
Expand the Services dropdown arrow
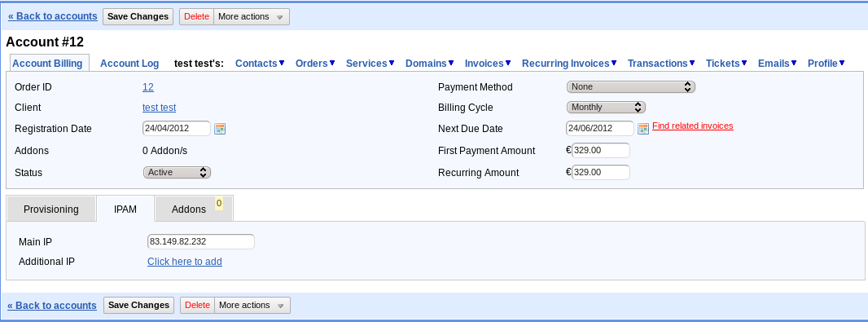392,63
